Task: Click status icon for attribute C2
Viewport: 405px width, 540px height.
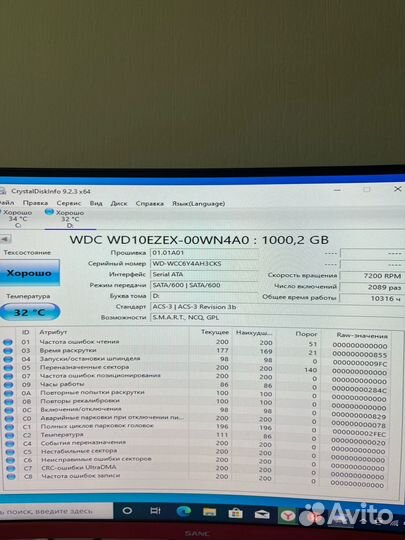Action: click(10, 435)
